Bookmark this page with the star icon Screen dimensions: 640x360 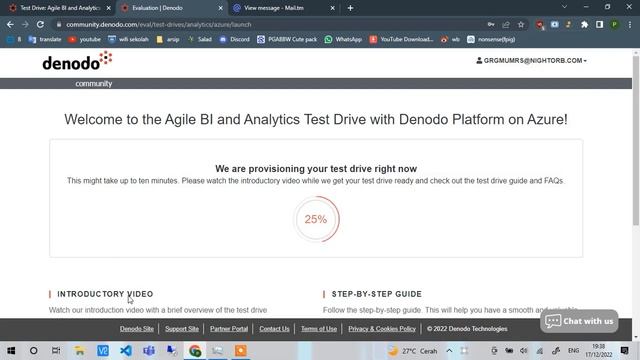pyautogui.click(x=521, y=24)
